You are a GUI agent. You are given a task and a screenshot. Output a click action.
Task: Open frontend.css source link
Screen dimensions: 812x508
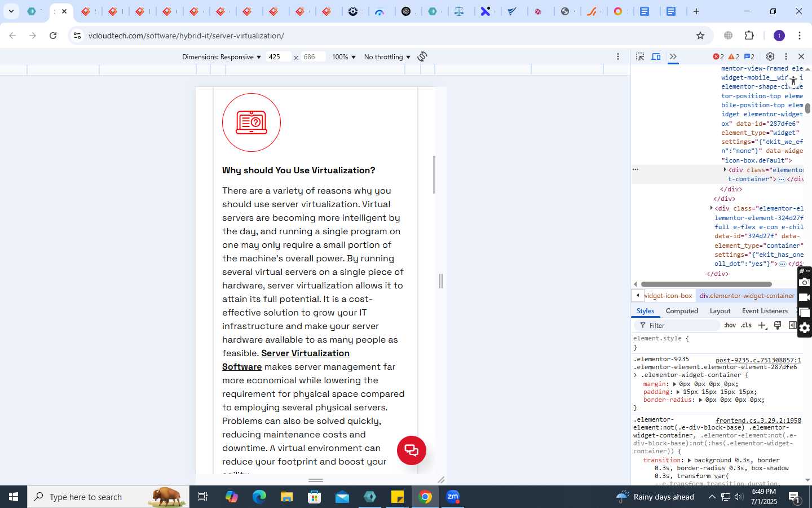(758, 421)
